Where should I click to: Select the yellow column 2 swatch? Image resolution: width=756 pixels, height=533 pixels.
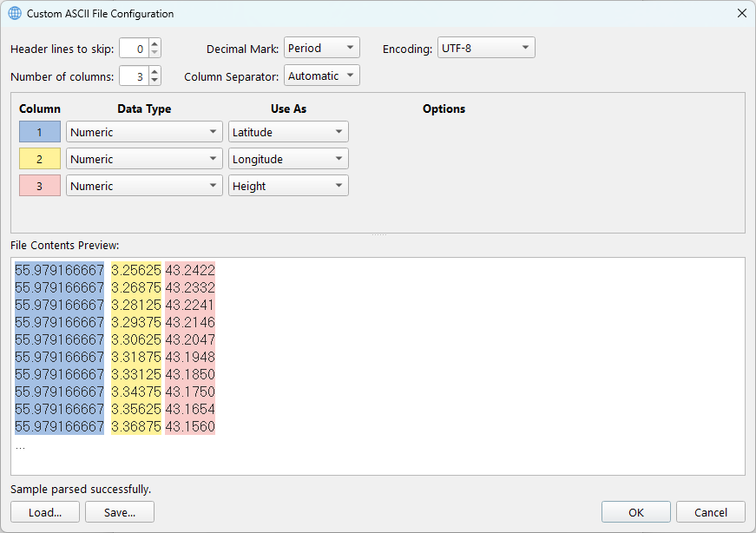tap(40, 159)
